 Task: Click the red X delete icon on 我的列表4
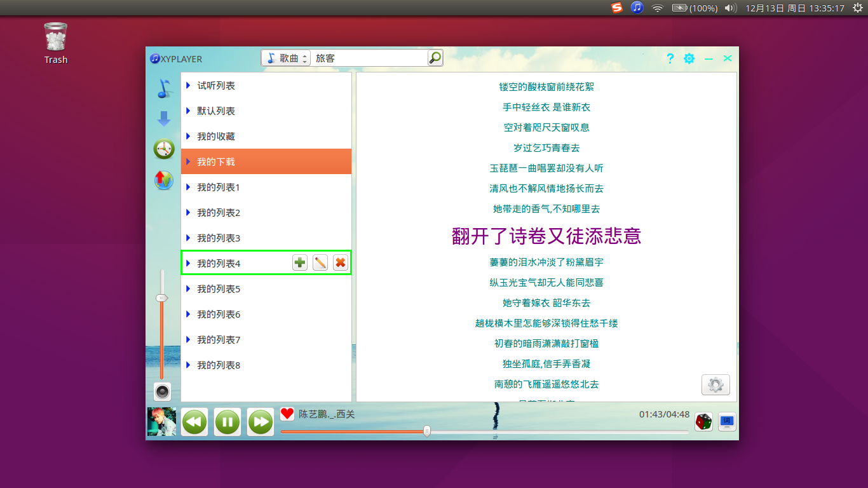coord(341,262)
